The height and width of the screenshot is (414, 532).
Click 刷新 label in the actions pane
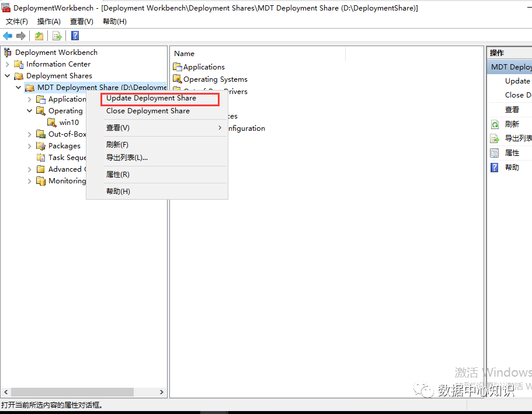pyautogui.click(x=512, y=124)
